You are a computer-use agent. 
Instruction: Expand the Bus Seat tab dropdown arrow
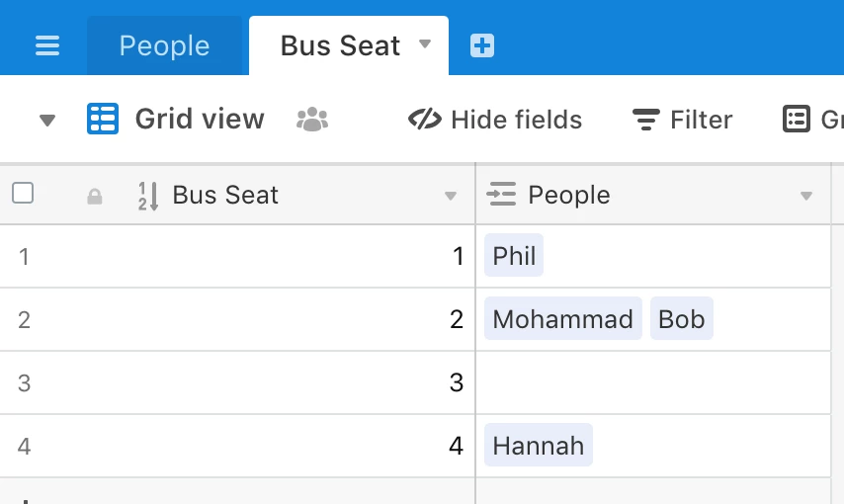425,44
